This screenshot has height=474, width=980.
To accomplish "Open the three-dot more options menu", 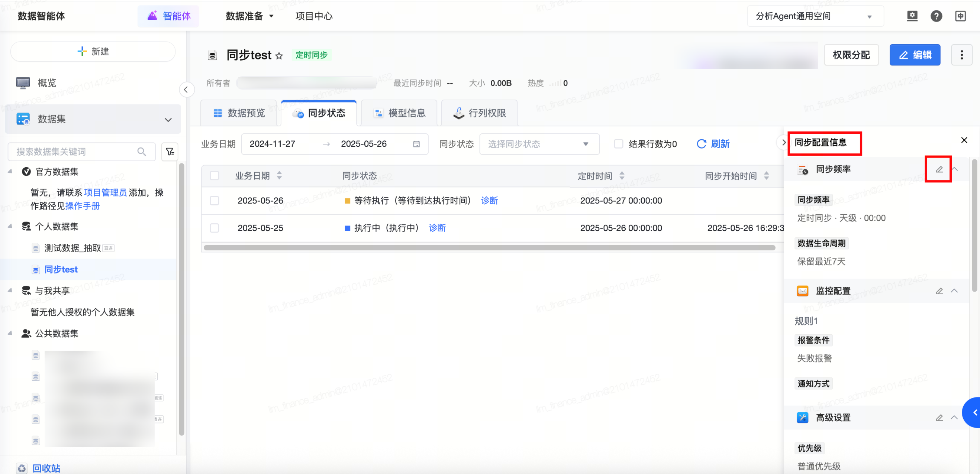I will coord(961,55).
